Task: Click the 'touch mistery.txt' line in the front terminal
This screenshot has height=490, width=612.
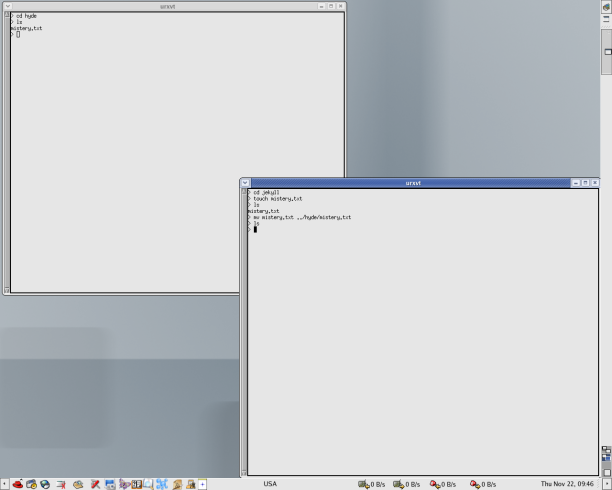Action: (x=278, y=199)
